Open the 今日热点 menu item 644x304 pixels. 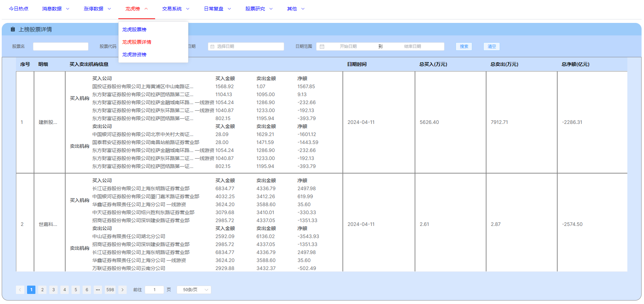19,9
